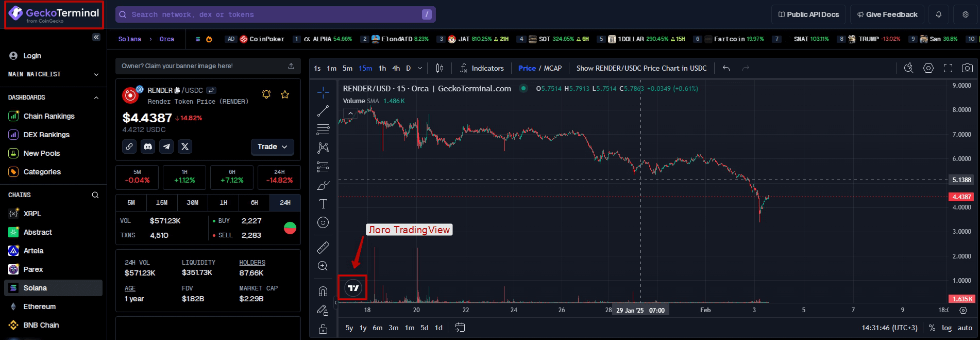The height and width of the screenshot is (340, 980).
Task: Select the patterns drawing tool
Action: [x=323, y=148]
